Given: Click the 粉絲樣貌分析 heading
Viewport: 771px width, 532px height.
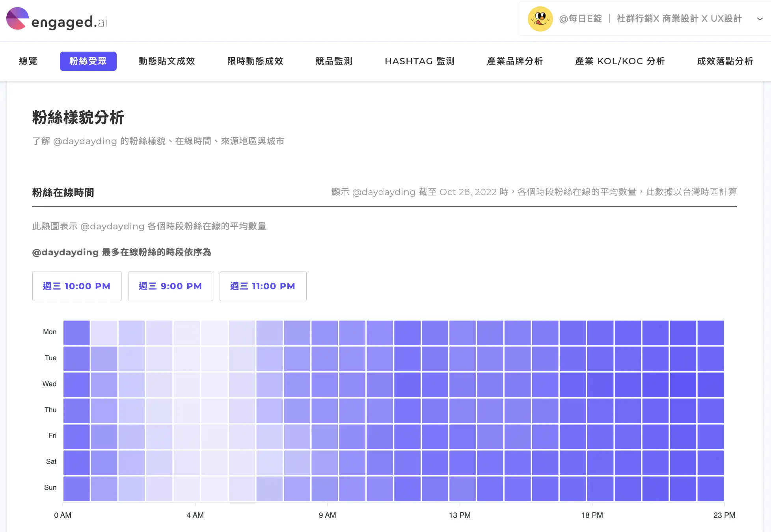Looking at the screenshot, I should coord(78,117).
